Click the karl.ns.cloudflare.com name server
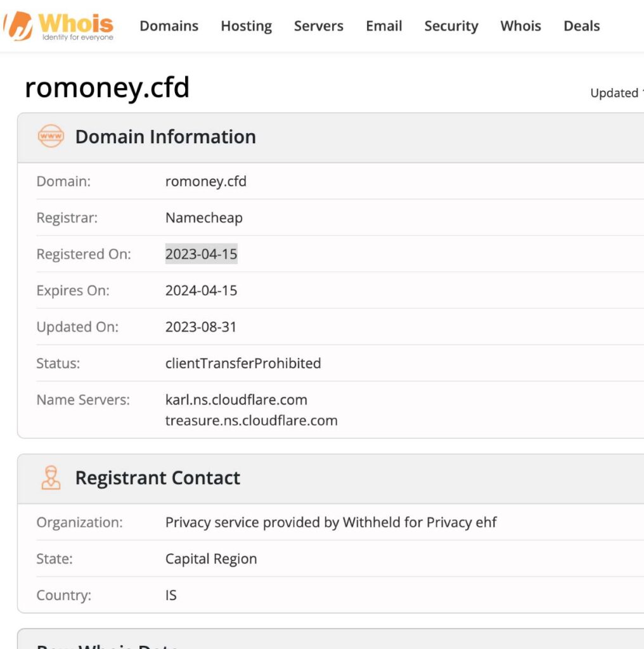This screenshot has width=644, height=649. [236, 400]
